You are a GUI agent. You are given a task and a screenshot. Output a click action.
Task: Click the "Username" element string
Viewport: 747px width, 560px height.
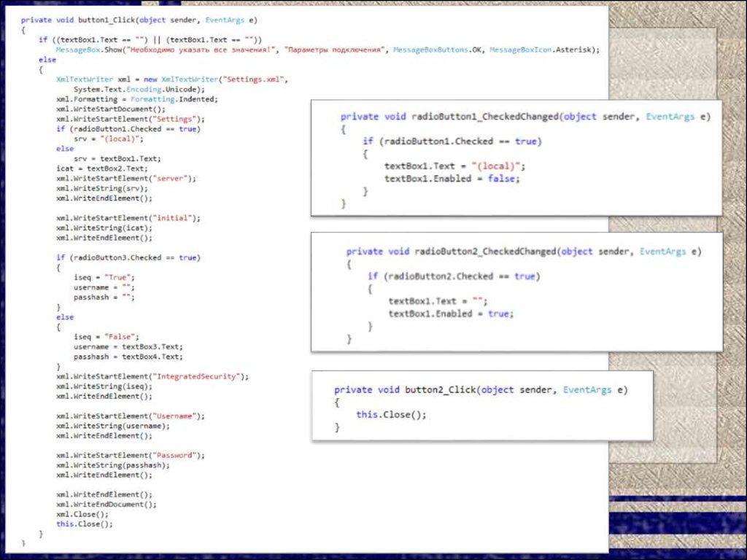tap(177, 416)
